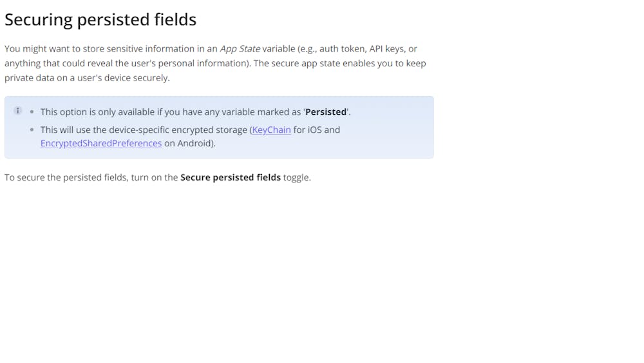This screenshot has width=644, height=363.
Task: Open the EncryptedSharedPreferences link
Action: pos(101,143)
